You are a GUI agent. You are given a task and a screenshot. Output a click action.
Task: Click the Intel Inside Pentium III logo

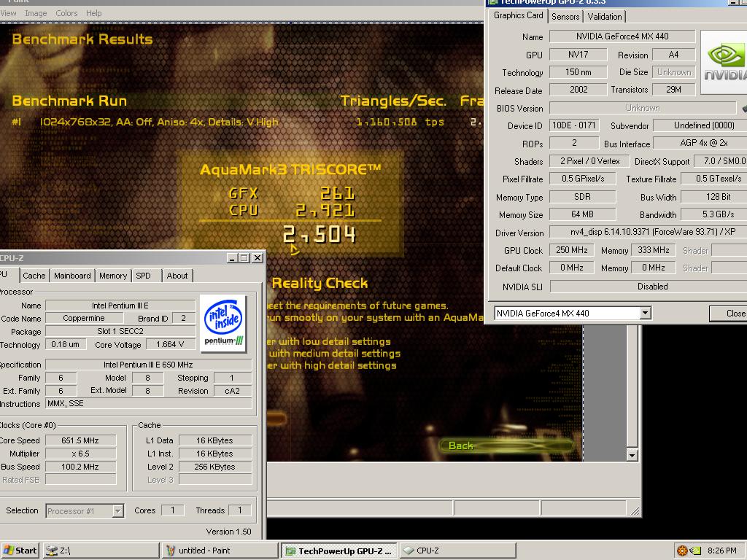pyautogui.click(x=223, y=323)
